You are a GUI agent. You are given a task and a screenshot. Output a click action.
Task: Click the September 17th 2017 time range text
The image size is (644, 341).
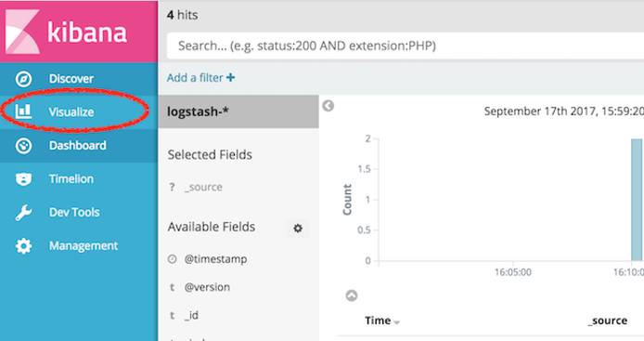pyautogui.click(x=564, y=111)
